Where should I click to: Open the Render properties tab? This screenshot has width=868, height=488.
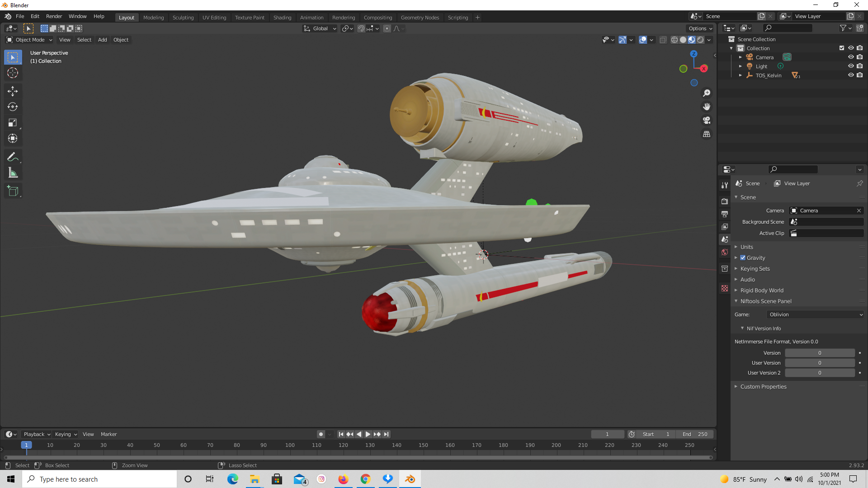click(x=725, y=201)
